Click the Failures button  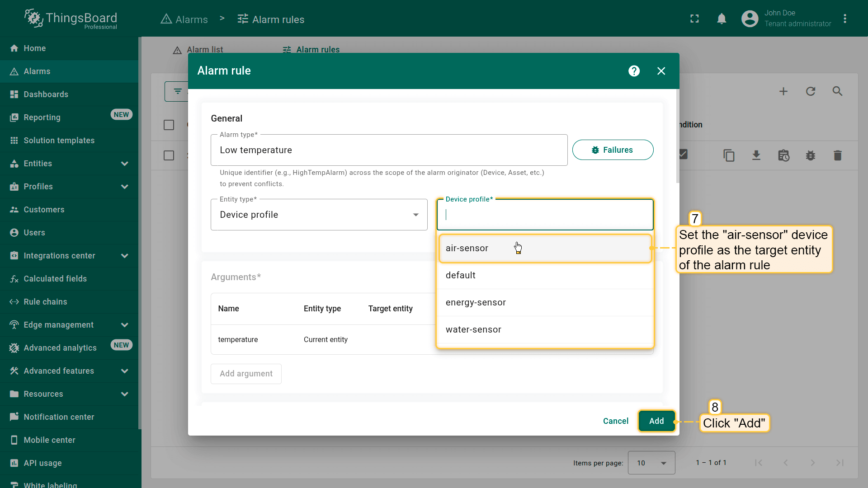click(x=613, y=150)
